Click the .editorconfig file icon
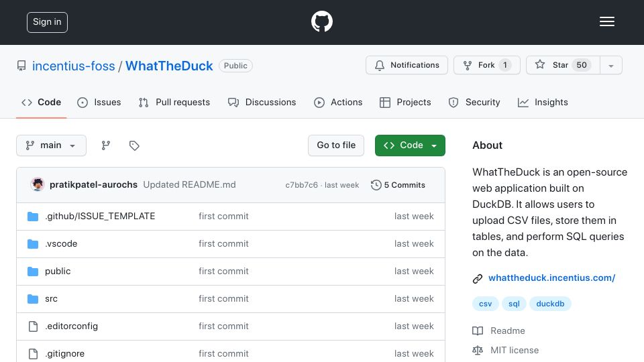 (33, 326)
